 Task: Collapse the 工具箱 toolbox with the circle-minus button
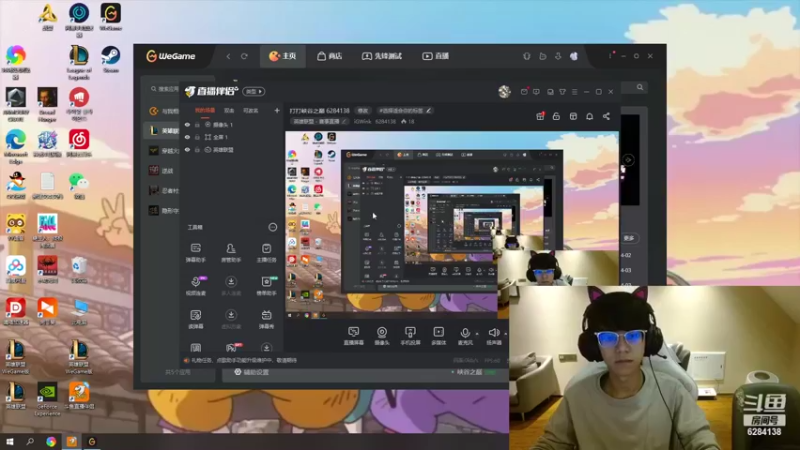(x=273, y=227)
